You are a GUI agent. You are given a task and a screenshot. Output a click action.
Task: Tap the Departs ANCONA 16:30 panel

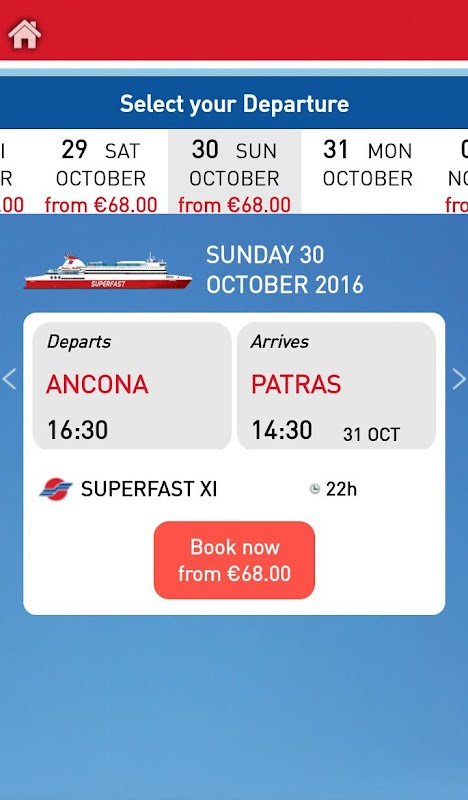(132, 386)
